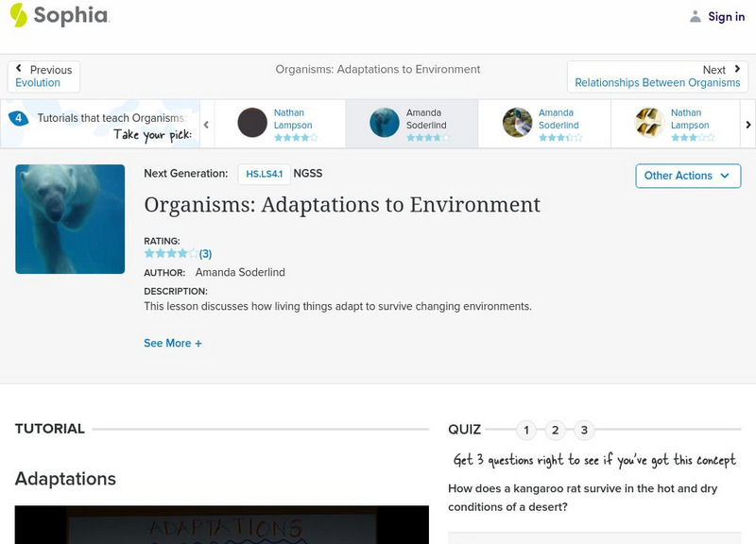The height and width of the screenshot is (544, 756).
Task: Go to quiz question 2
Action: pos(556,431)
